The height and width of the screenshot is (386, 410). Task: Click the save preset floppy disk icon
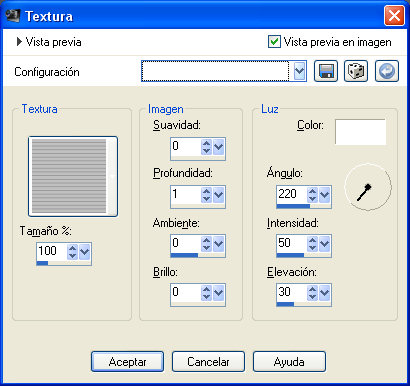click(x=326, y=71)
